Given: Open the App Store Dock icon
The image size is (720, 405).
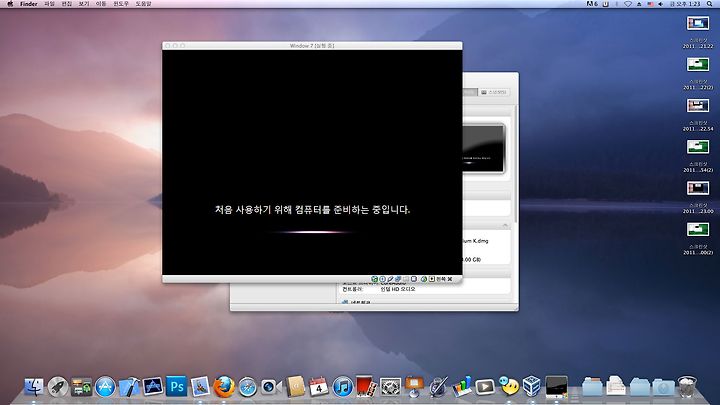Looking at the screenshot, I should (x=105, y=387).
